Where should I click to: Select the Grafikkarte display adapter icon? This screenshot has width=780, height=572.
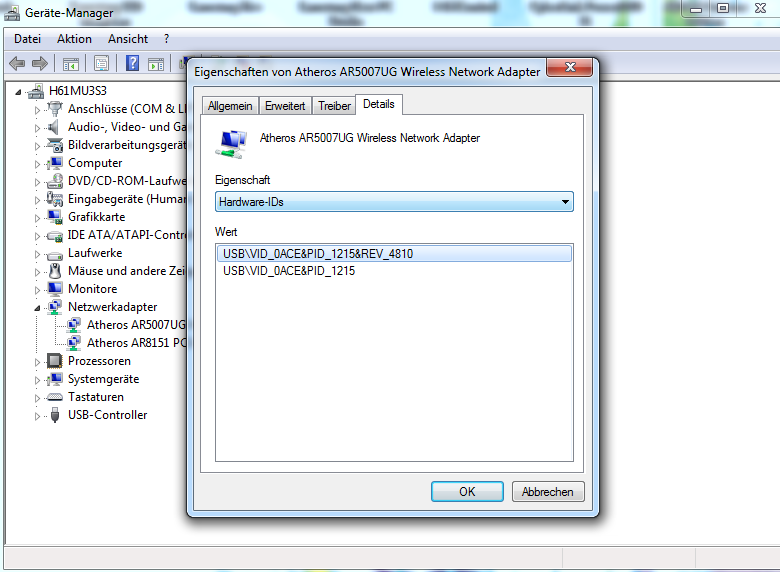click(54, 217)
